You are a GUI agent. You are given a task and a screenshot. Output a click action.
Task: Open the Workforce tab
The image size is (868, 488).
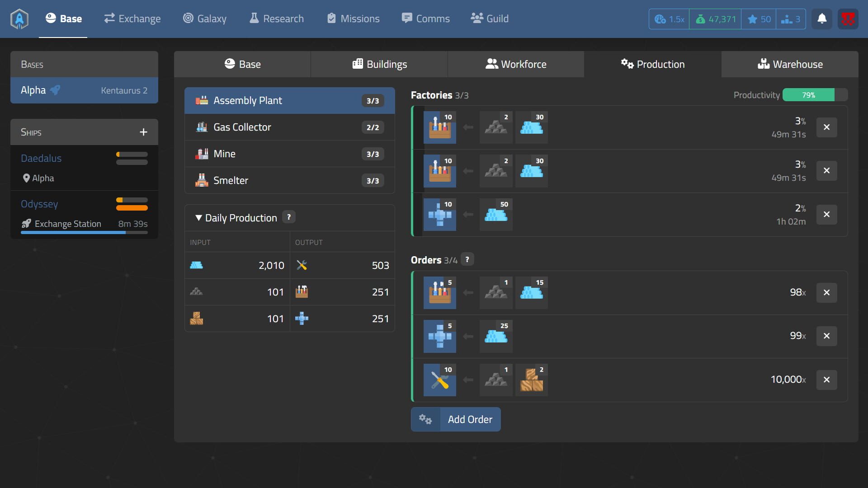(516, 64)
